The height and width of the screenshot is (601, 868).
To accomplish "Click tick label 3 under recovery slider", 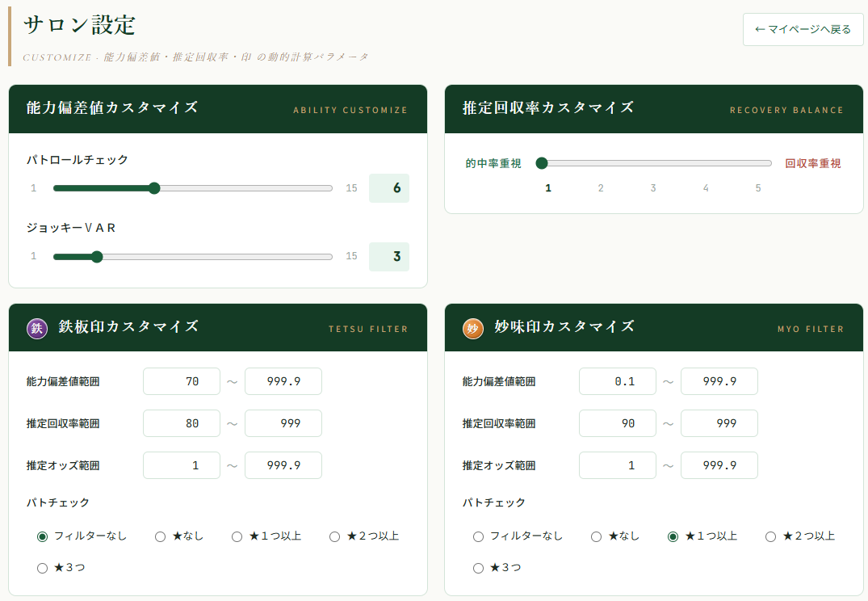I will coord(653,188).
